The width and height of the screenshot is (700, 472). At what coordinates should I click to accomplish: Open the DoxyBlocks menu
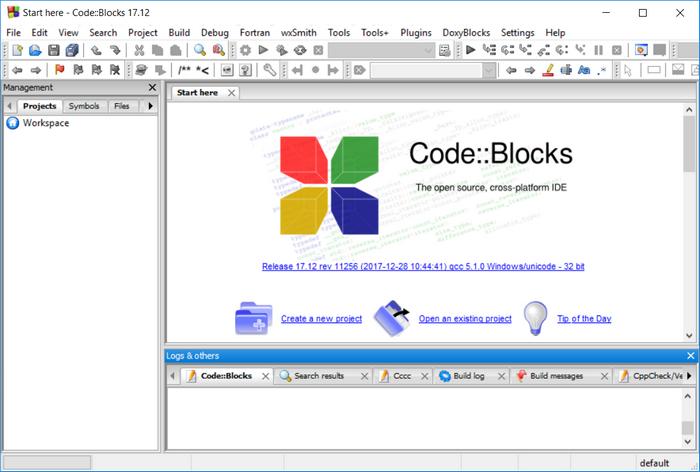tap(466, 33)
